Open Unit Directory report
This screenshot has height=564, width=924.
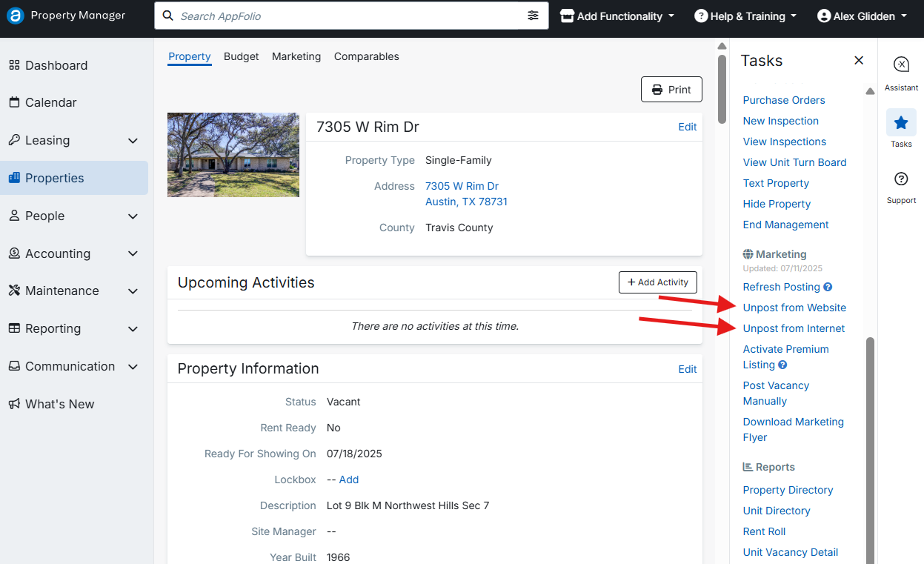(x=777, y=511)
